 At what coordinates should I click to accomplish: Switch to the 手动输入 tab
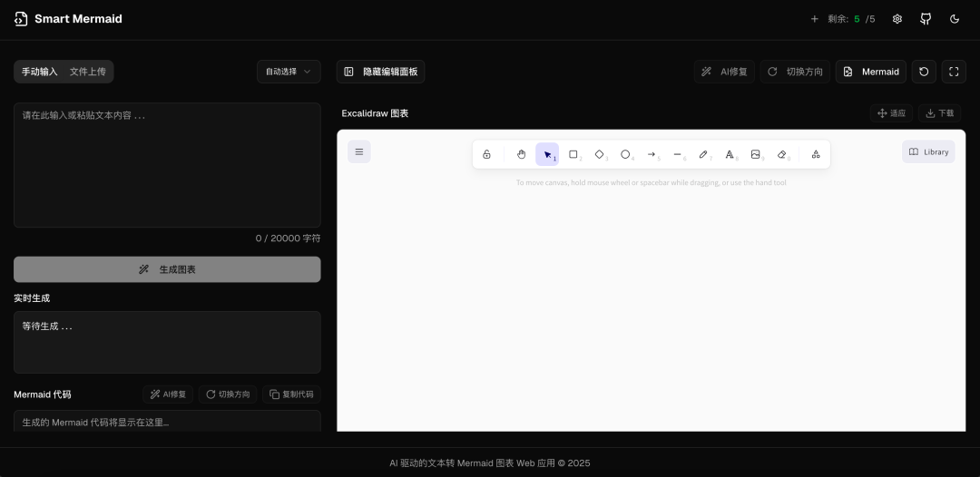(39, 72)
